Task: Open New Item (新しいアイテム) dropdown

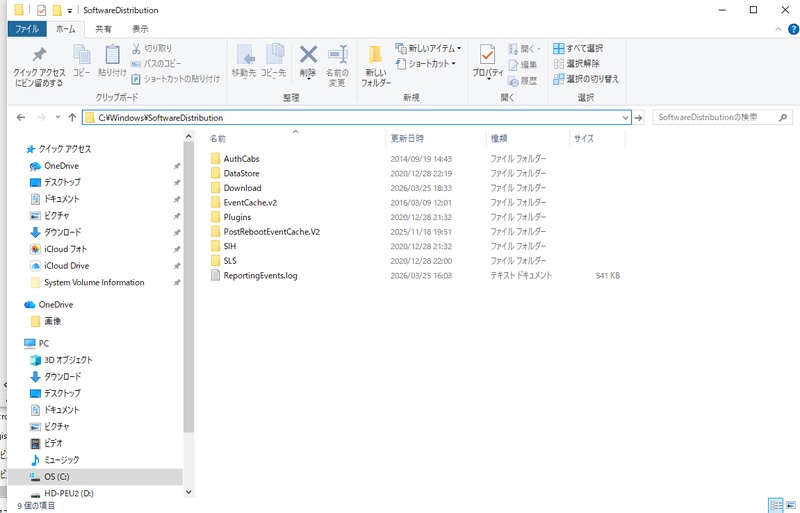Action: (x=428, y=48)
